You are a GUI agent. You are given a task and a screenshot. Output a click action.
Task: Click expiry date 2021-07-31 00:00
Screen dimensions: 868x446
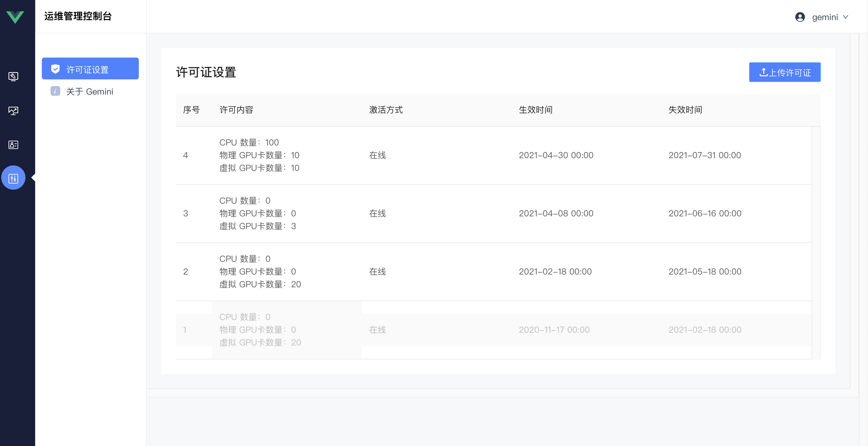tap(705, 155)
